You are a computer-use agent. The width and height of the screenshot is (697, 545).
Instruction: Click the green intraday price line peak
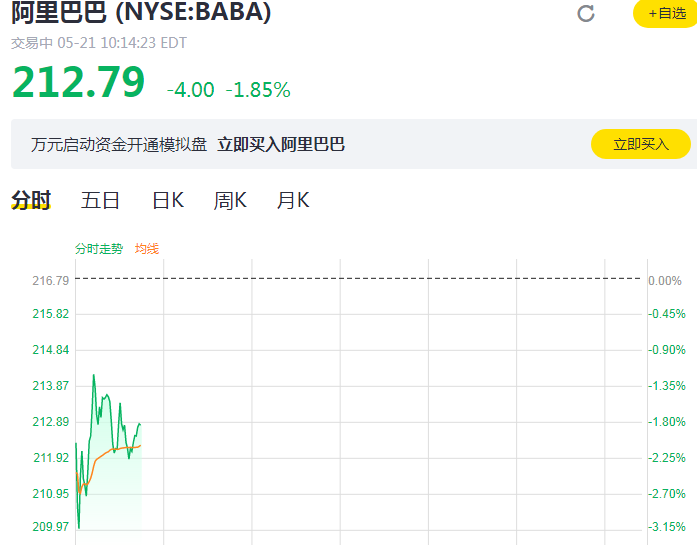[94, 375]
